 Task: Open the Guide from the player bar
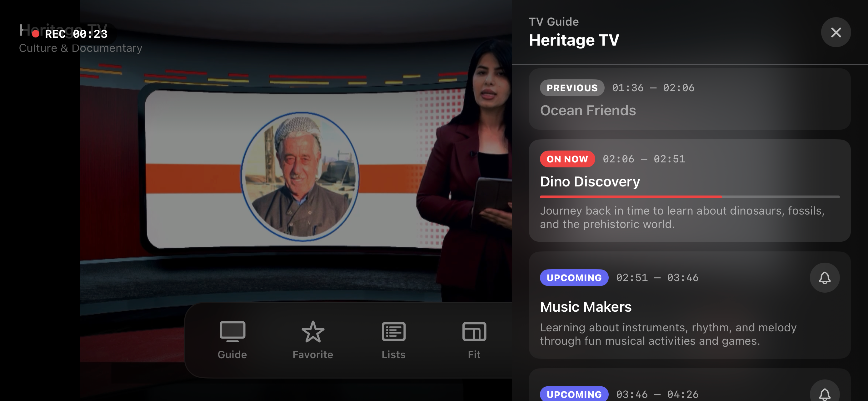click(232, 340)
